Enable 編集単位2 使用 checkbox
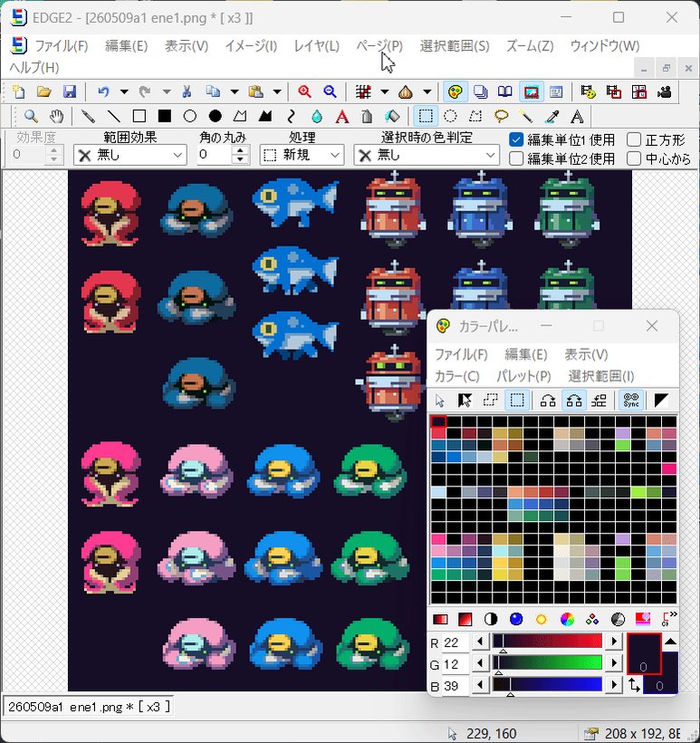This screenshot has height=743, width=700. click(516, 159)
